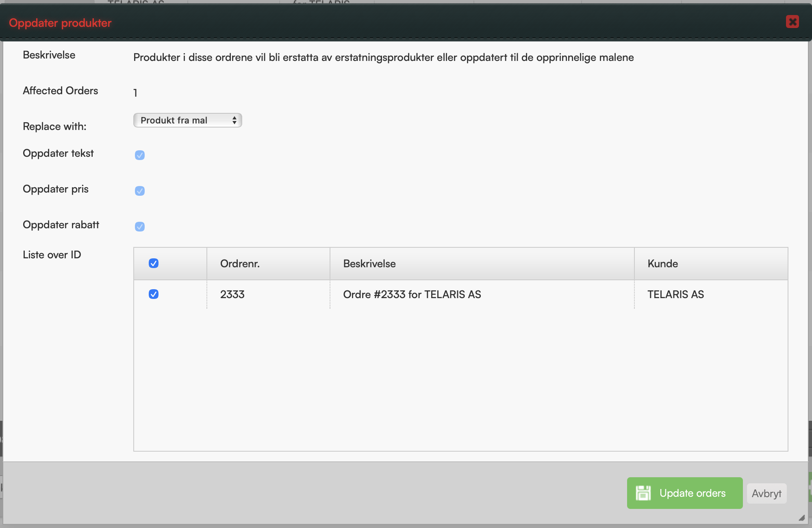Click the Affected Orders label
Viewport: 812px width, 528px height.
click(60, 91)
